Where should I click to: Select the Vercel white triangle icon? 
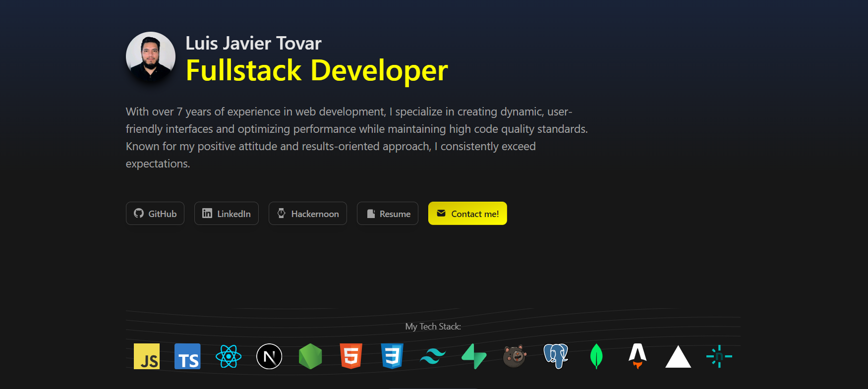678,357
